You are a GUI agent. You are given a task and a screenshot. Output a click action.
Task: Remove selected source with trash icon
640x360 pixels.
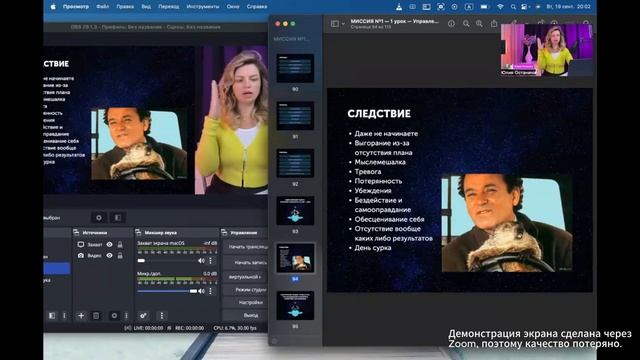[96, 316]
